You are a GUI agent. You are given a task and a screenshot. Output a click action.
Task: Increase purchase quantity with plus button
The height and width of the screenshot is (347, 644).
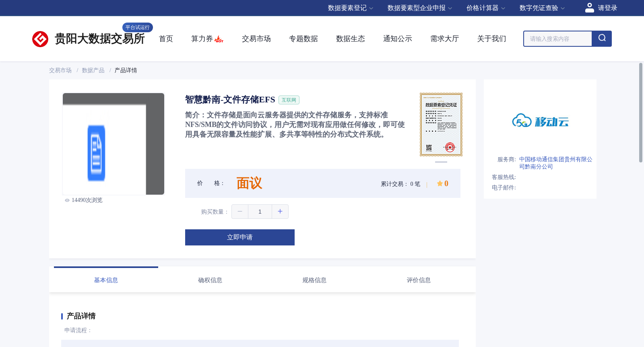280,212
